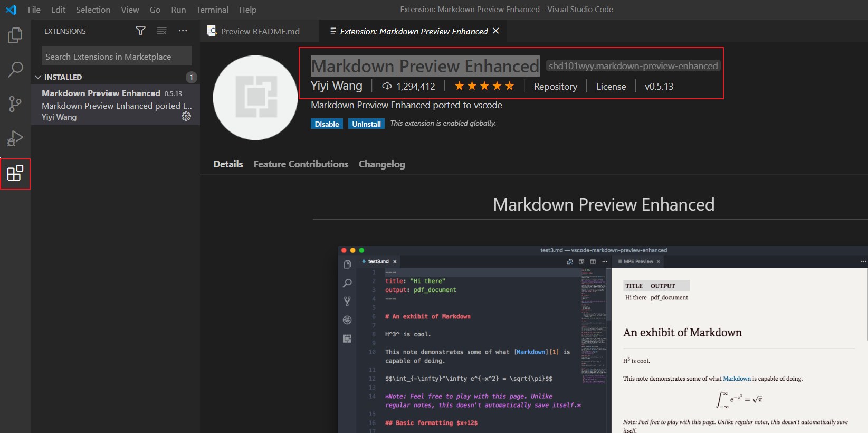Click the five-star rating

click(484, 86)
